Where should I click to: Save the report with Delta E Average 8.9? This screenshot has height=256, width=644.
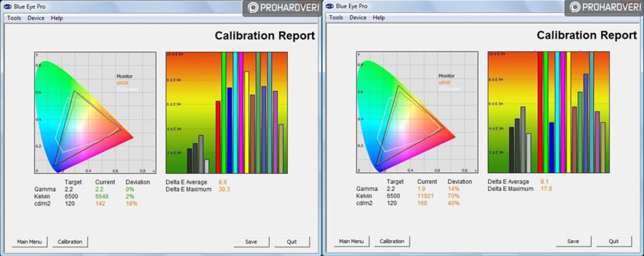[251, 242]
